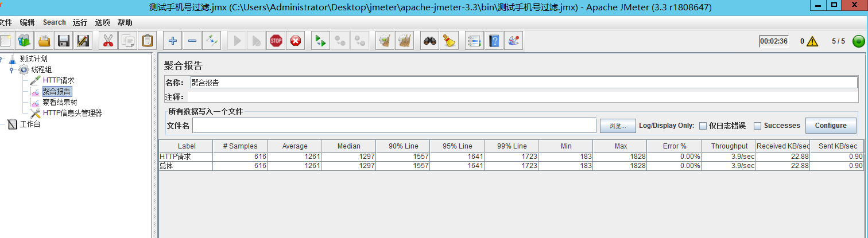Reset search with yellow broom icon
Viewport: 868px width, 238px height.
449,41
